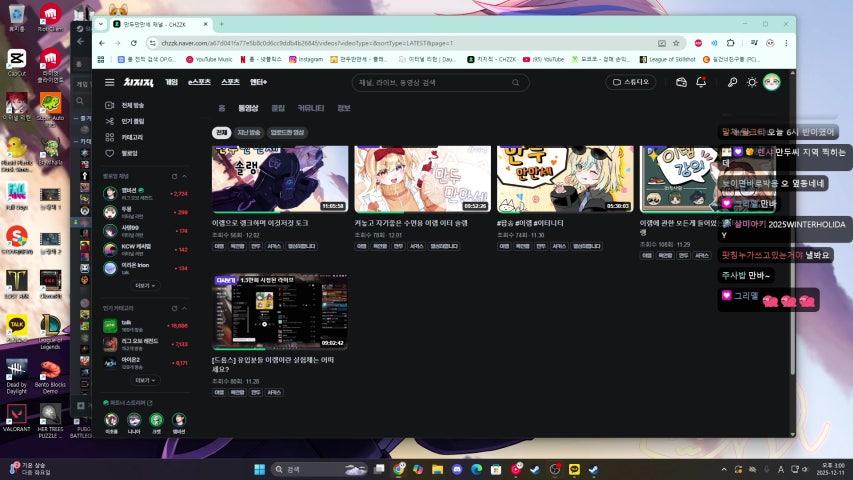The image size is (853, 480).
Task: Collapse the popular categories section
Action: [x=184, y=308]
